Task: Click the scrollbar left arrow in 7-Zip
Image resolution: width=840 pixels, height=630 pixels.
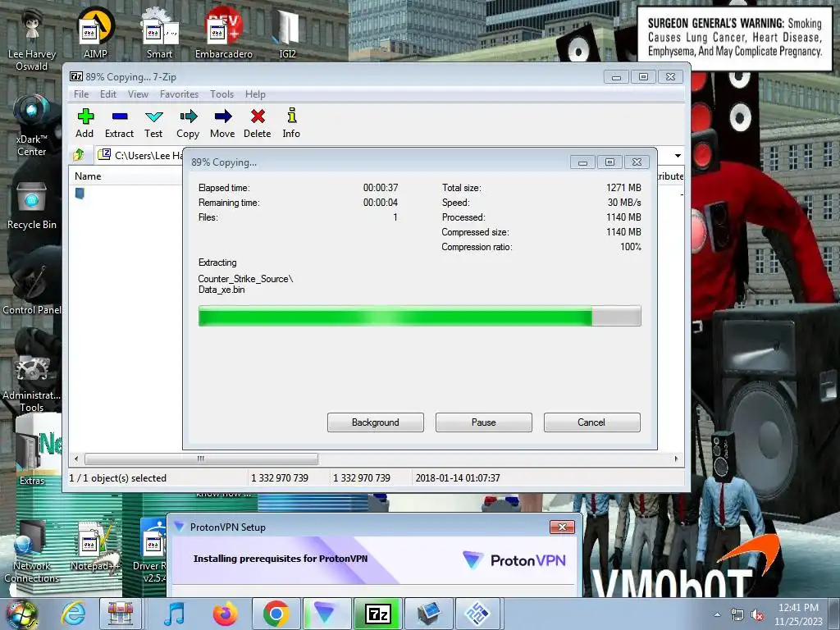Action: click(x=76, y=459)
